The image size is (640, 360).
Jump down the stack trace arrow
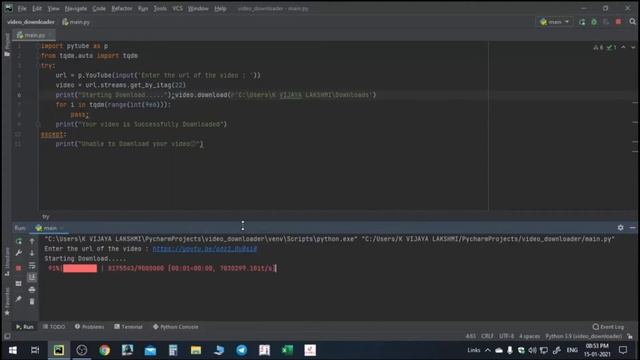(32, 253)
